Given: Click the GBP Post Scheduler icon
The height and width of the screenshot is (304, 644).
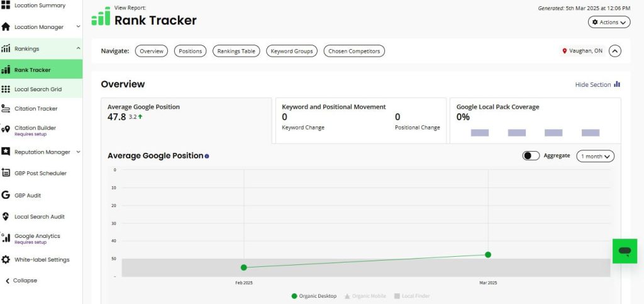Looking at the screenshot, I should 6,173.
